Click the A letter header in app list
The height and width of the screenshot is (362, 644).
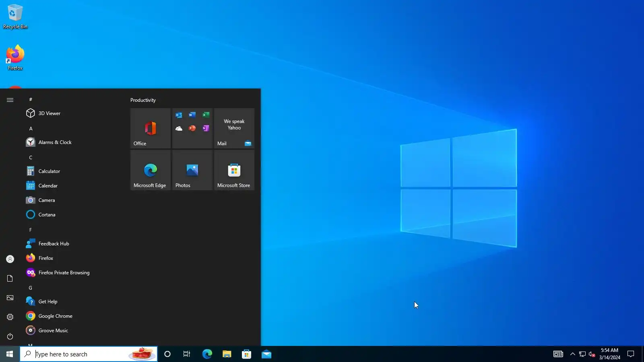pos(31,129)
